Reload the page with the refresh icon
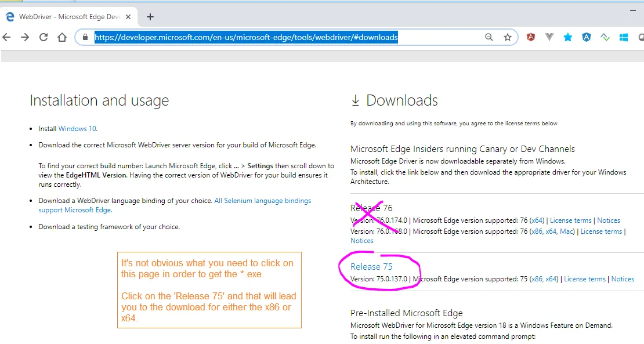The image size is (644, 344). point(44,37)
